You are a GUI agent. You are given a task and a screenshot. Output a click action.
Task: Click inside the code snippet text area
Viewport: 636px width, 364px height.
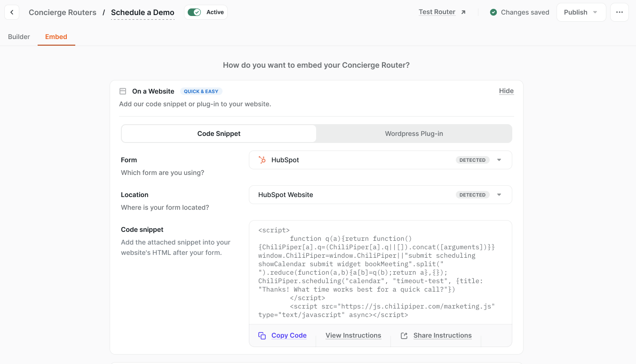[x=380, y=272]
